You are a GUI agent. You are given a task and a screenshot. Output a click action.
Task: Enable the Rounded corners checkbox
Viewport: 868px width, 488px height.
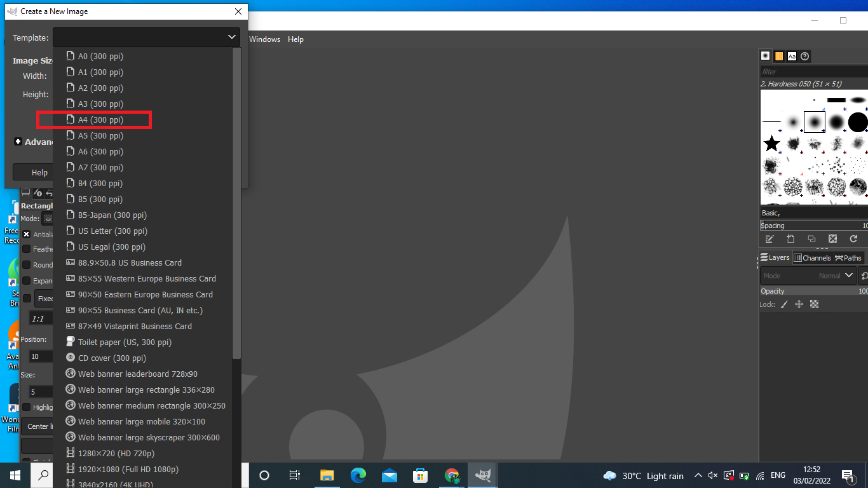click(27, 265)
